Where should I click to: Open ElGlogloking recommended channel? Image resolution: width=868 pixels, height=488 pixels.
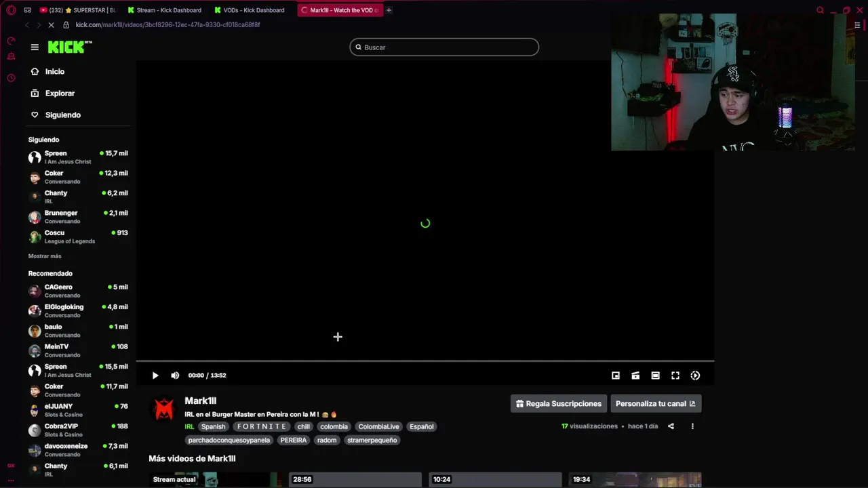click(78, 310)
